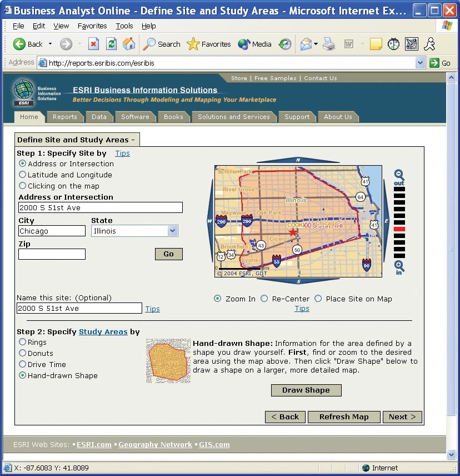The height and width of the screenshot is (476, 460).
Task: Switch to the Reports tab
Action: [64, 117]
